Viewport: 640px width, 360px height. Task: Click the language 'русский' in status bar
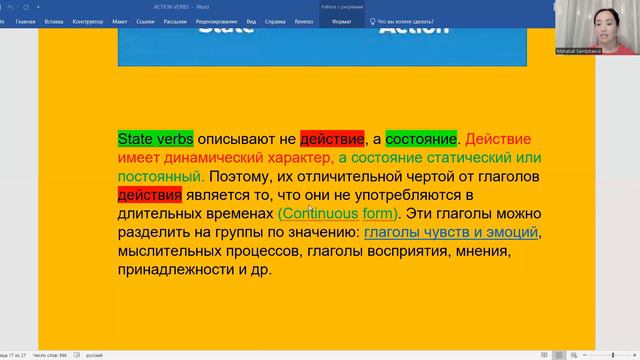tap(94, 356)
